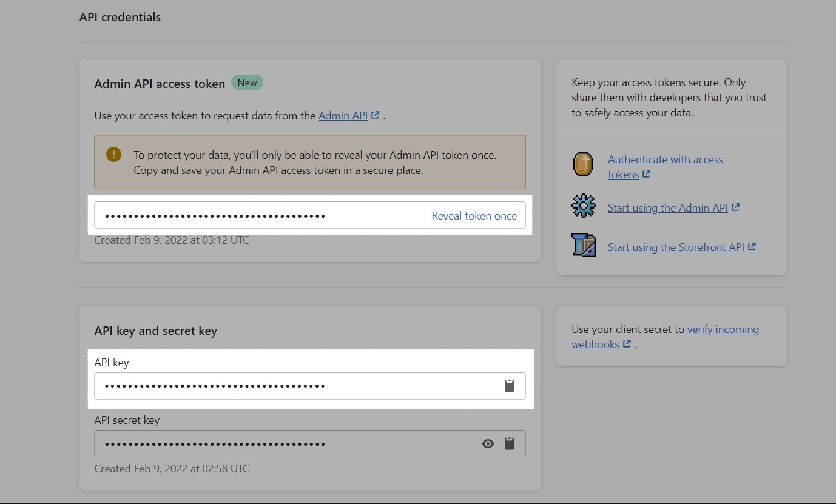Click the coin icon next to Authenticate with access tokens
This screenshot has height=504, width=836.
tap(582, 164)
